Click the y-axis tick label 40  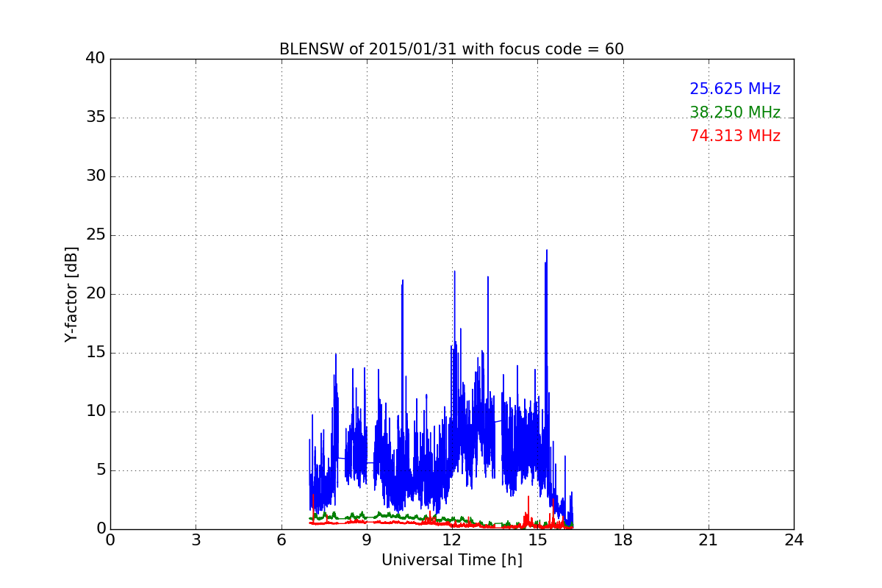pos(96,59)
